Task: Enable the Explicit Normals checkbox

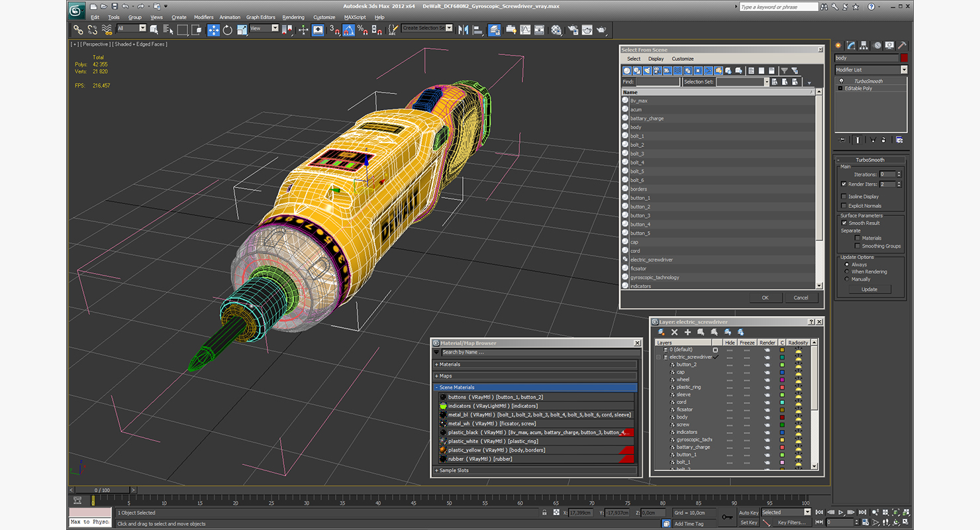Action: click(x=844, y=206)
